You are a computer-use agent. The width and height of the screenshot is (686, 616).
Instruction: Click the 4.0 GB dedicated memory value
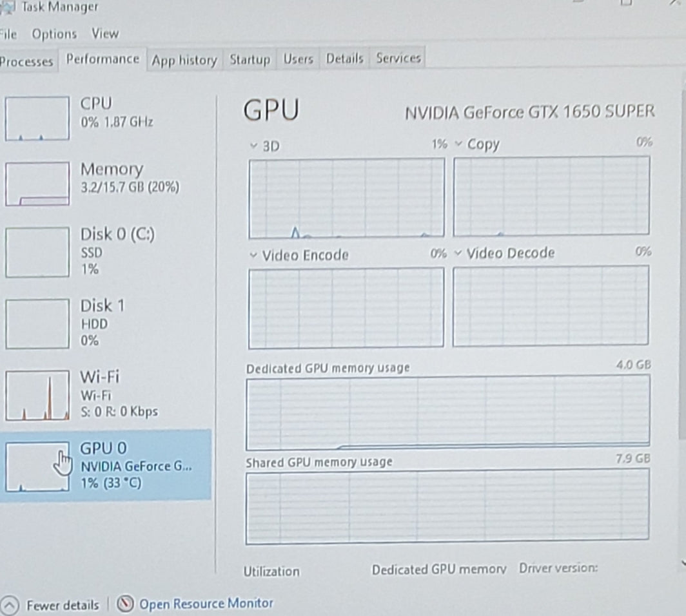click(634, 365)
